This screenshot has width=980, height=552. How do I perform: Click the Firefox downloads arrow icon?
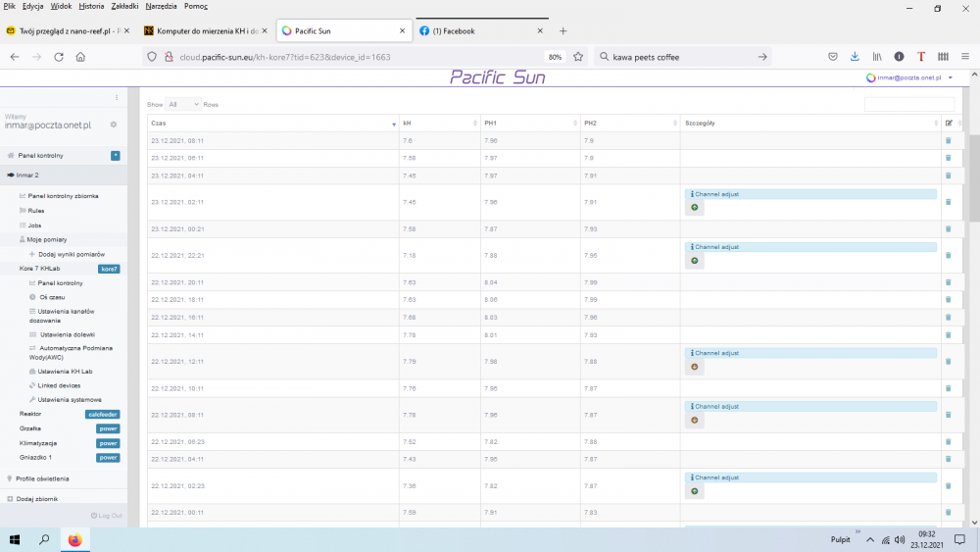coord(855,57)
